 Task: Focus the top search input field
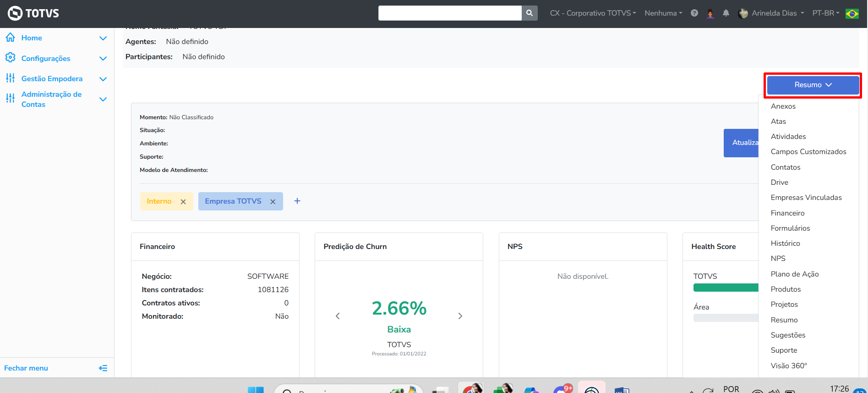click(x=450, y=13)
